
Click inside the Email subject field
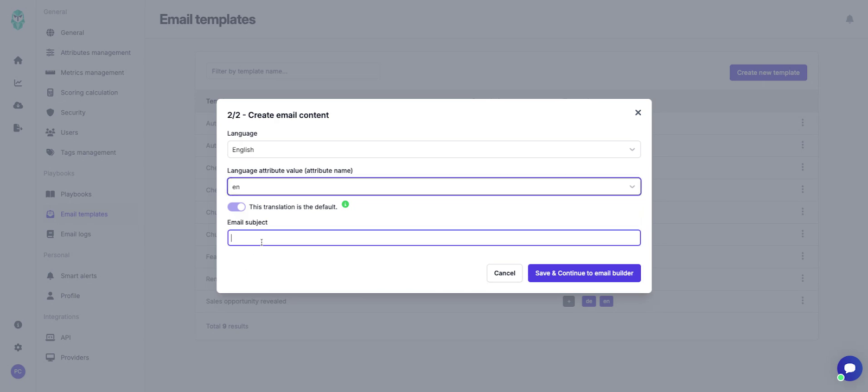433,237
